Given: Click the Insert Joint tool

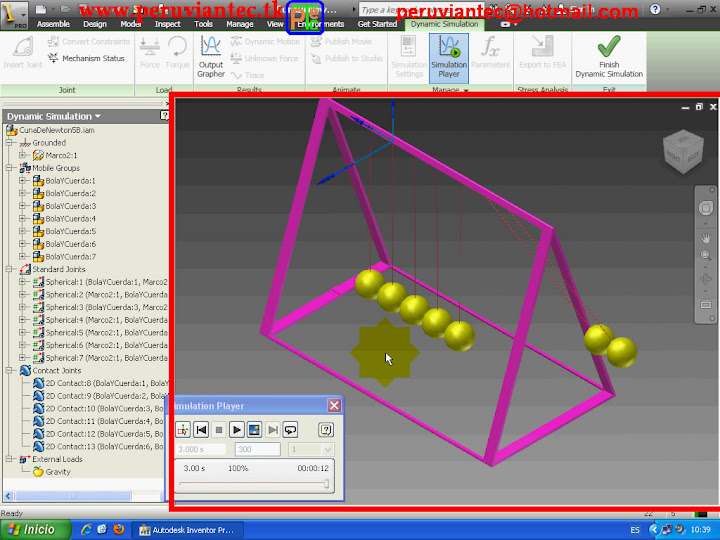Looking at the screenshot, I should point(22,53).
